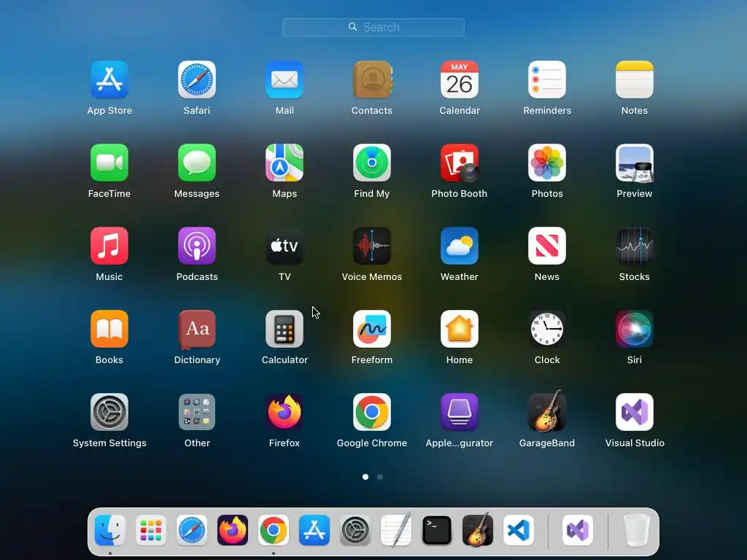Open the Trash in the Dock
The width and height of the screenshot is (747, 560).
(637, 530)
